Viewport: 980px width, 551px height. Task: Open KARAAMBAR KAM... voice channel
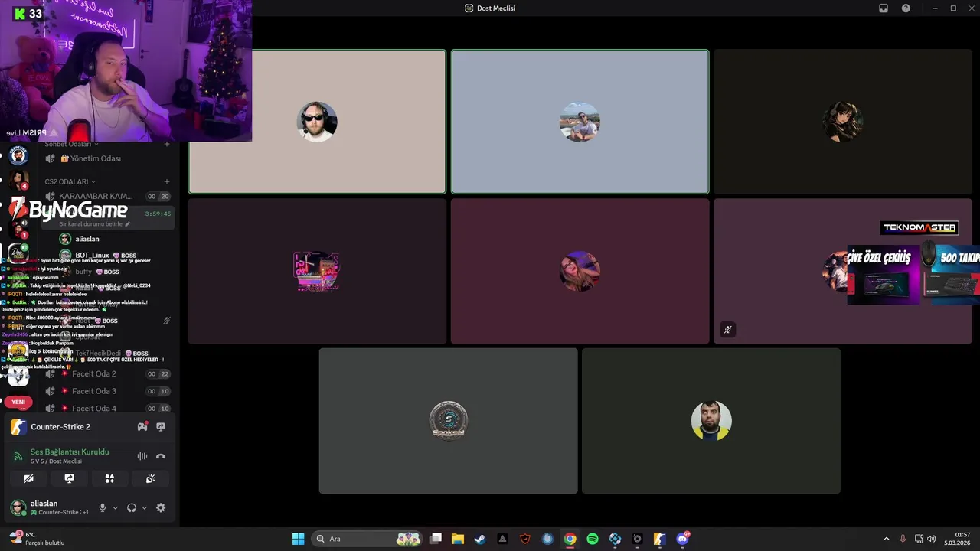(107, 196)
